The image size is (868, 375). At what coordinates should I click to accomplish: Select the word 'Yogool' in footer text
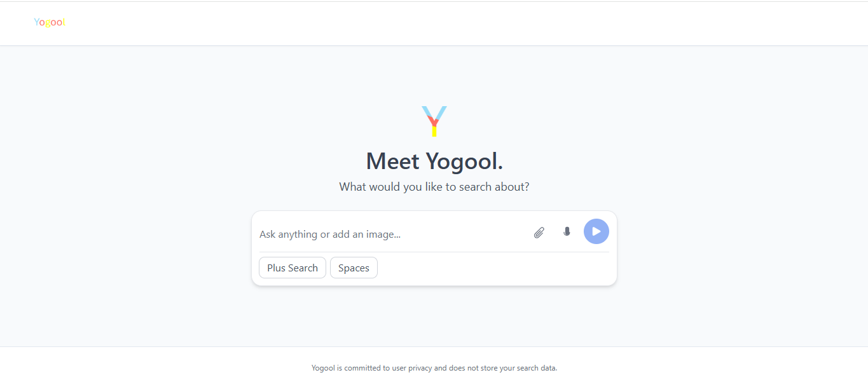pyautogui.click(x=323, y=368)
